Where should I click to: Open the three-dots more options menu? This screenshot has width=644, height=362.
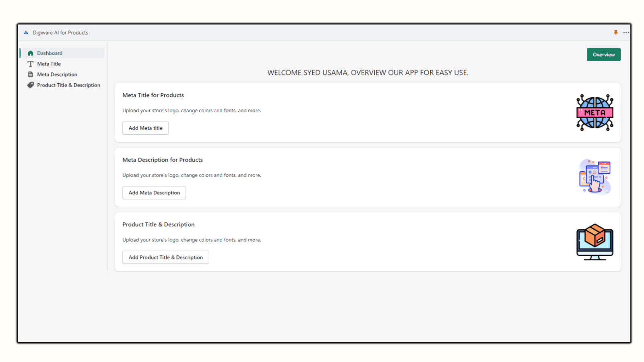(x=626, y=33)
